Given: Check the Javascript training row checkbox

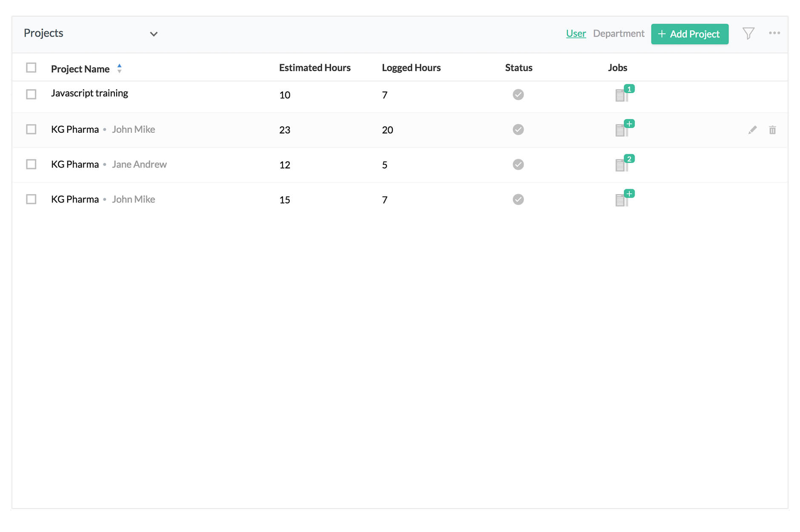Looking at the screenshot, I should click(31, 94).
